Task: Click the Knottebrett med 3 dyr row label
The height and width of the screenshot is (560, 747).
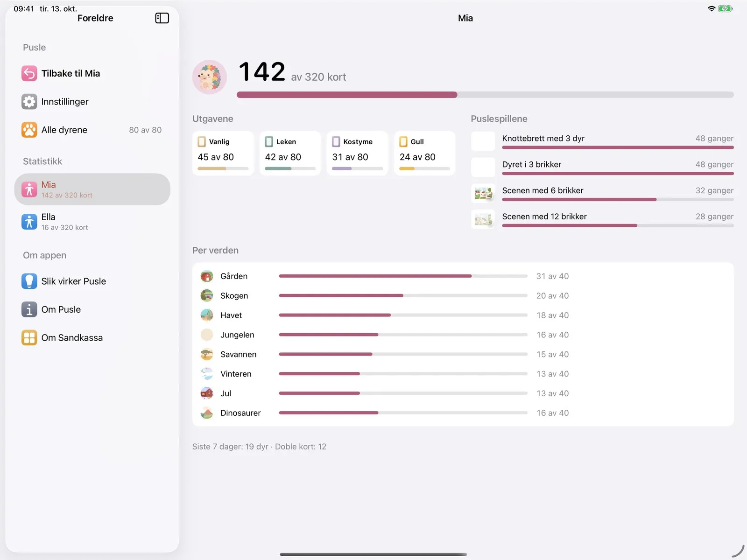Action: click(x=543, y=139)
